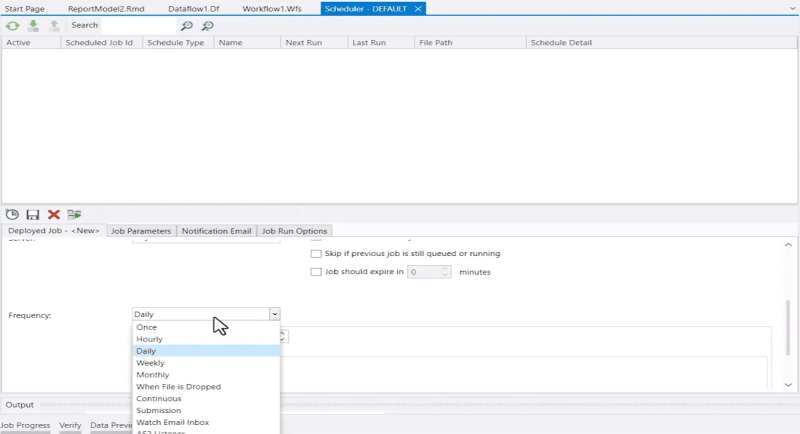The width and height of the screenshot is (800, 434).
Task: Click the expire minutes number field
Action: tap(424, 272)
